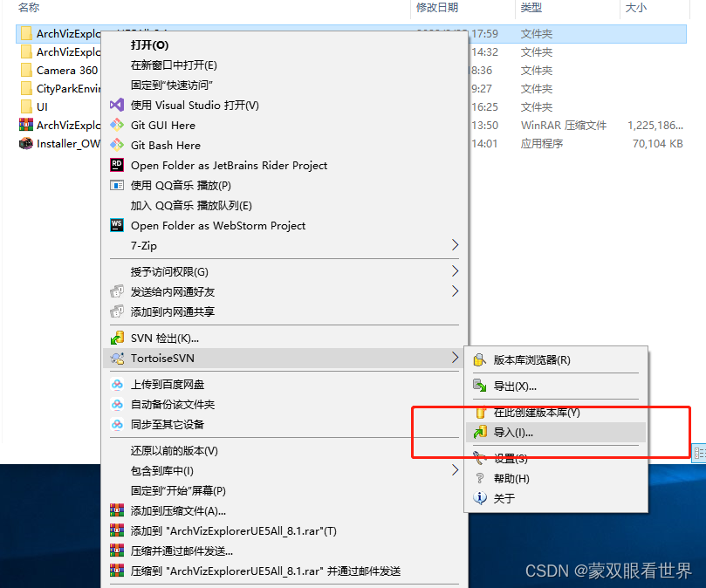Click the Camera 360 folder icon

point(26,71)
